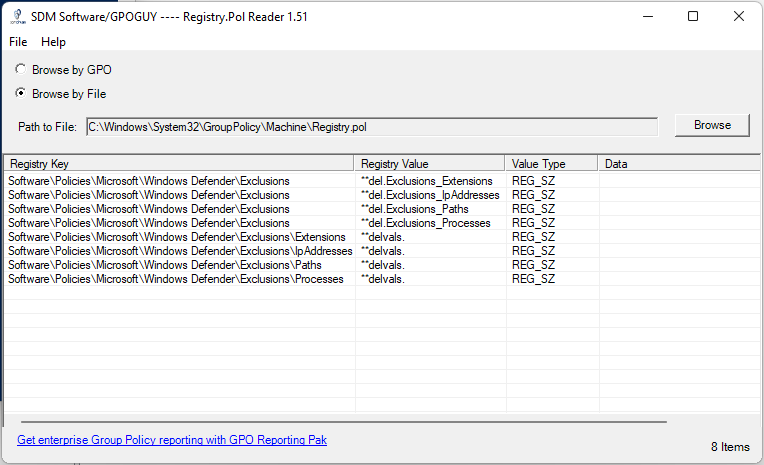The width and height of the screenshot is (764, 465).
Task: Select the Browse by File radio button
Action: (22, 94)
